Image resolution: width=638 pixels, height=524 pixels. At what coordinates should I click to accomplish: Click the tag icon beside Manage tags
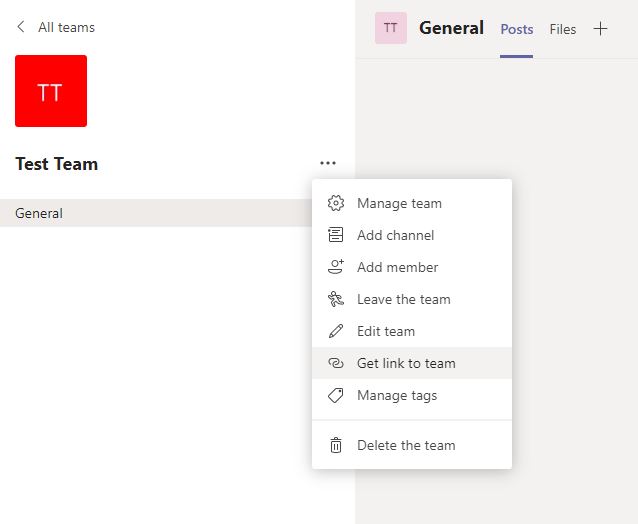tap(336, 395)
